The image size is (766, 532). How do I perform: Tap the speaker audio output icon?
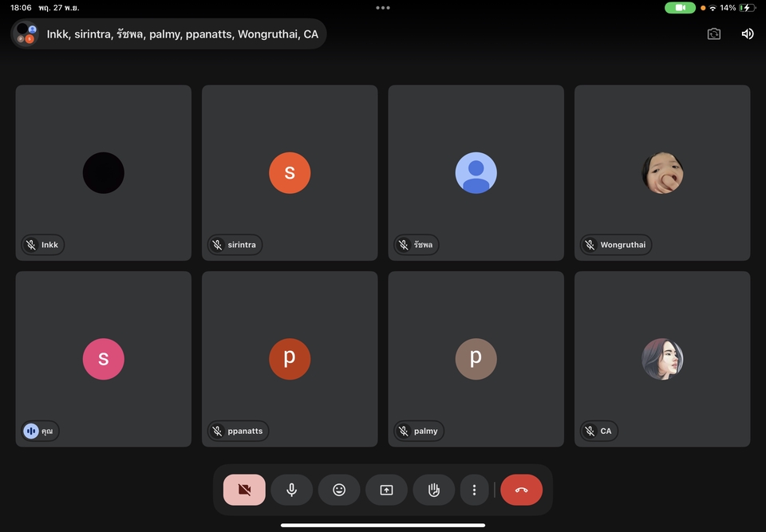pyautogui.click(x=747, y=33)
